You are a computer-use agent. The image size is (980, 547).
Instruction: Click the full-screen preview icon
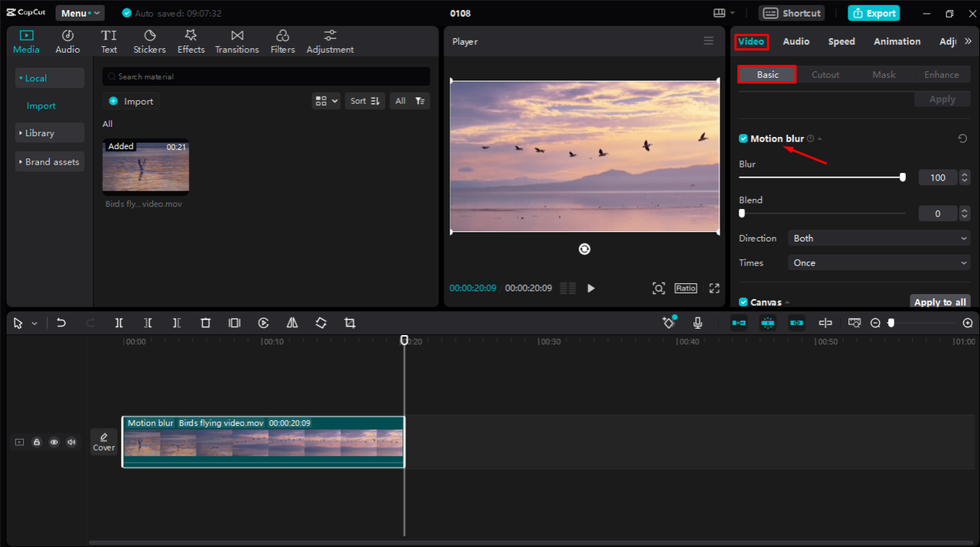(714, 288)
